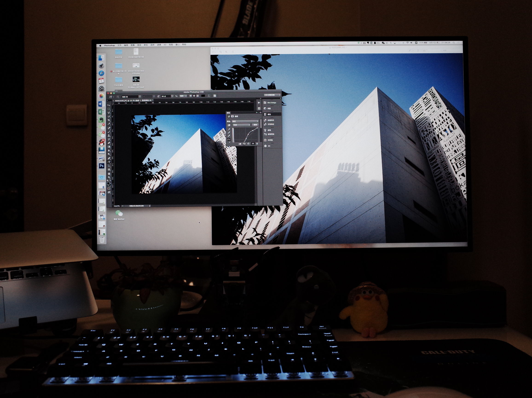Open the curves preset dropdown
Viewport: 532px width, 398px height.
tap(245, 121)
